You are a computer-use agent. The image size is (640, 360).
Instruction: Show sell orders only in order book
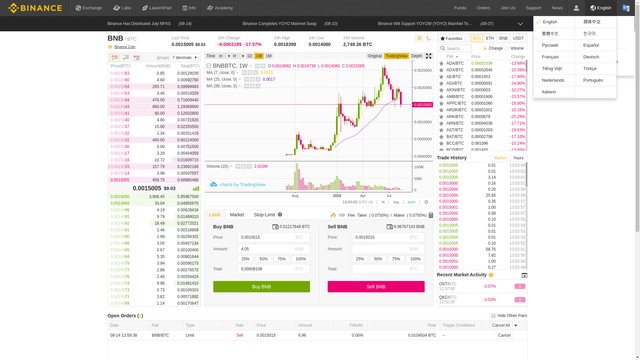(x=136, y=58)
